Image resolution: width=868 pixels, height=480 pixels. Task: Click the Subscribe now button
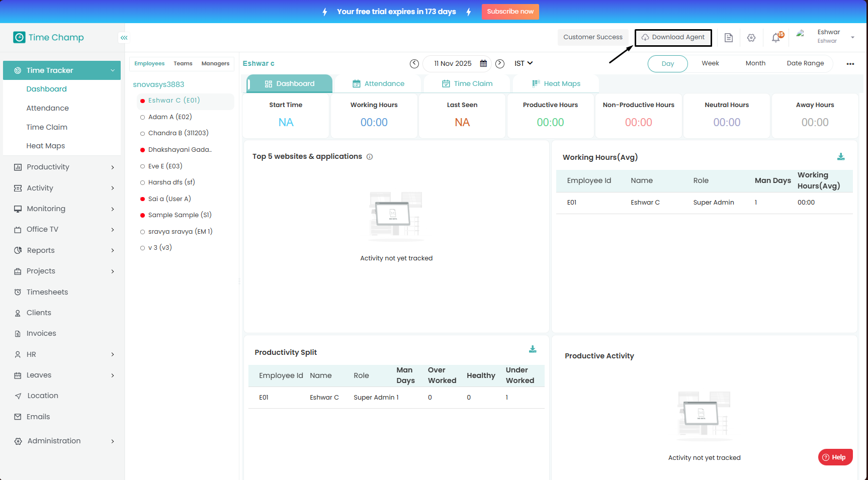click(x=510, y=12)
